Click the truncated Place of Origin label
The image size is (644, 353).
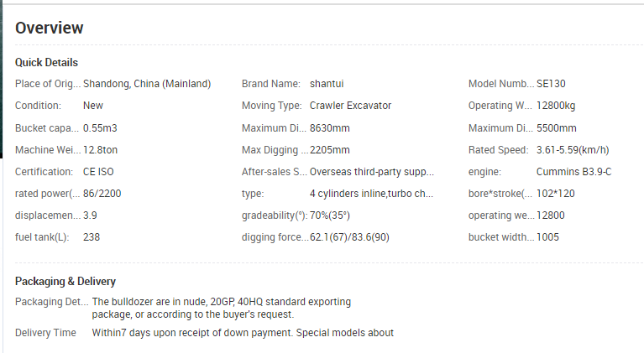pos(48,84)
